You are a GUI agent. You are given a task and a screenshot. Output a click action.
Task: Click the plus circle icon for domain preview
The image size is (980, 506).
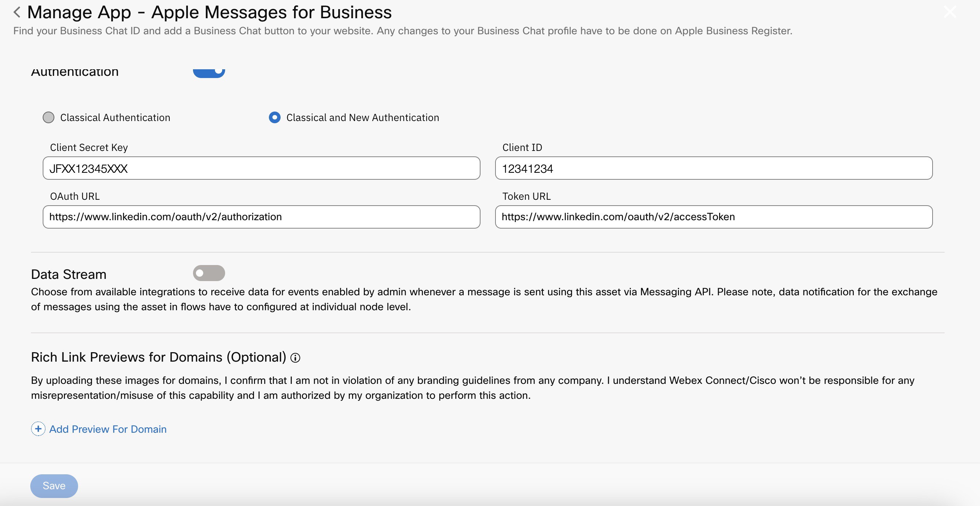38,429
